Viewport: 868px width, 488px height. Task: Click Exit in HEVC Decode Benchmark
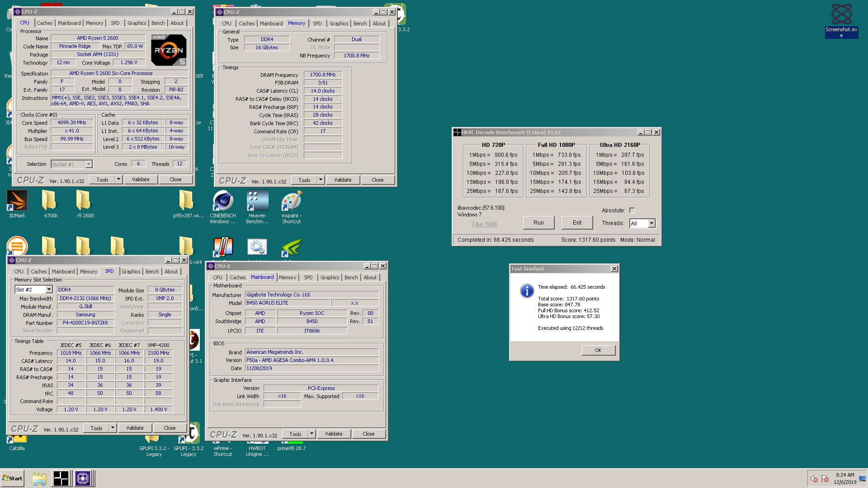[x=577, y=223]
